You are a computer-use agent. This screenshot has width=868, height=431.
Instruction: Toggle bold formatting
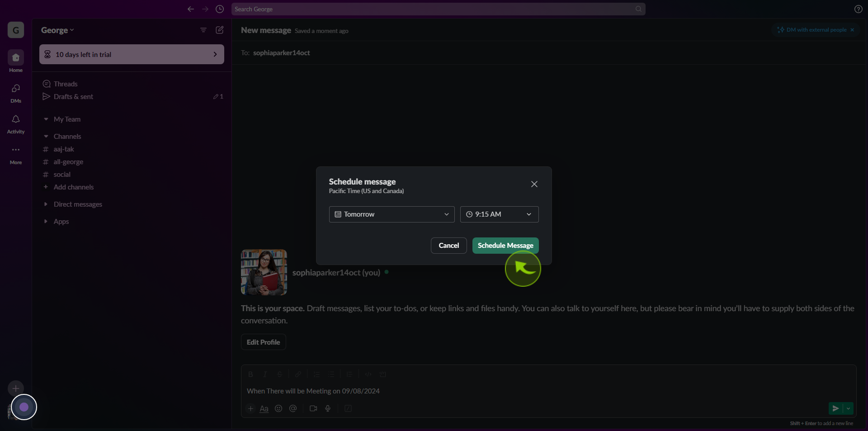pos(250,374)
